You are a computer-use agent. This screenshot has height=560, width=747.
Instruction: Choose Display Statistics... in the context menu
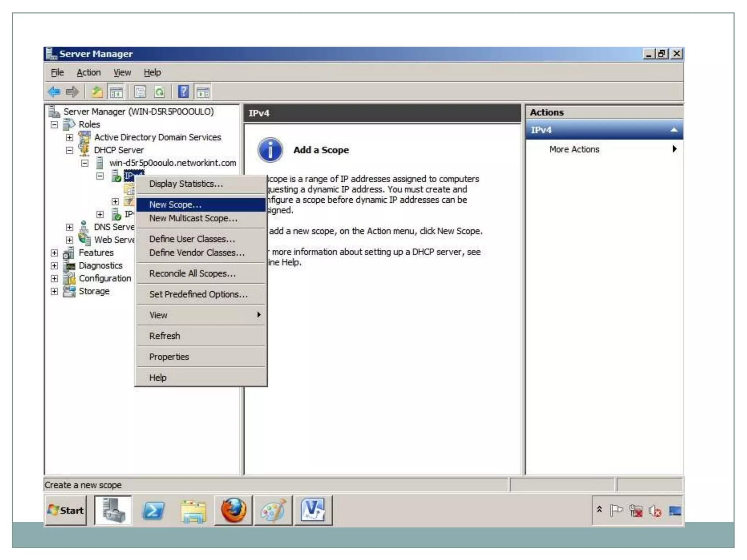tap(201, 184)
